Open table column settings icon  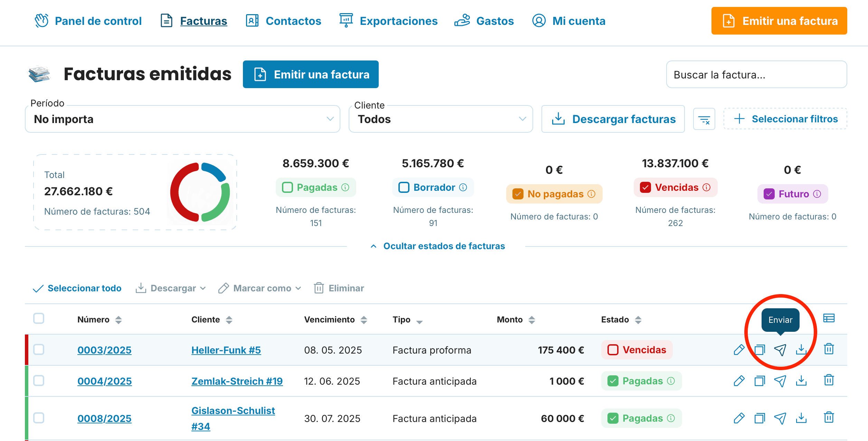(829, 318)
